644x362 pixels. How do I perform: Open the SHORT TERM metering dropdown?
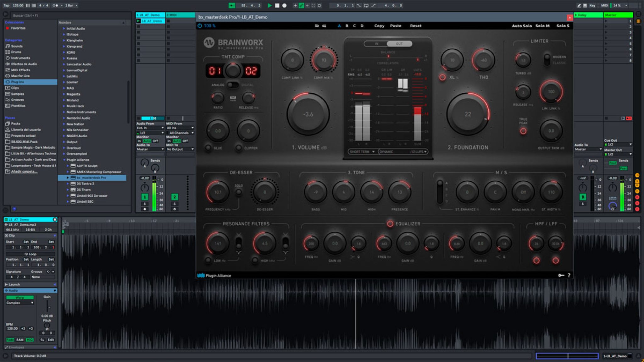[362, 151]
